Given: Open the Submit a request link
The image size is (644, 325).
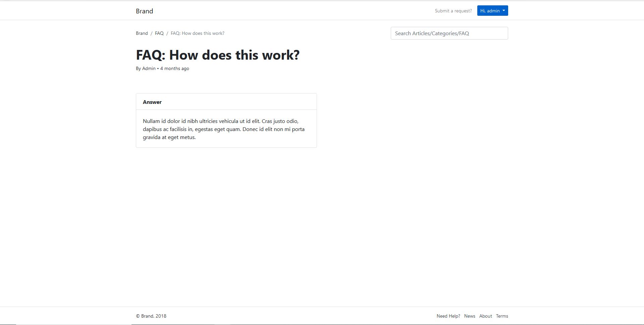Looking at the screenshot, I should (x=453, y=11).
